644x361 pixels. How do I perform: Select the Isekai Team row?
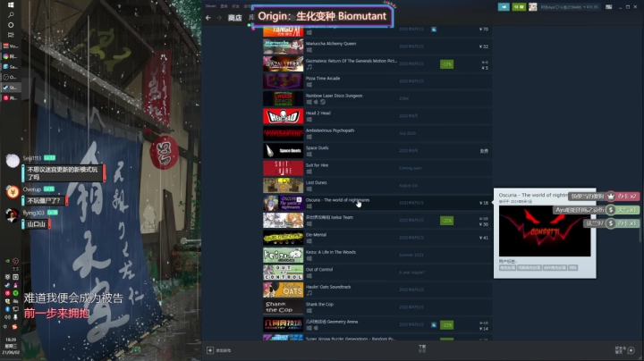(377, 221)
